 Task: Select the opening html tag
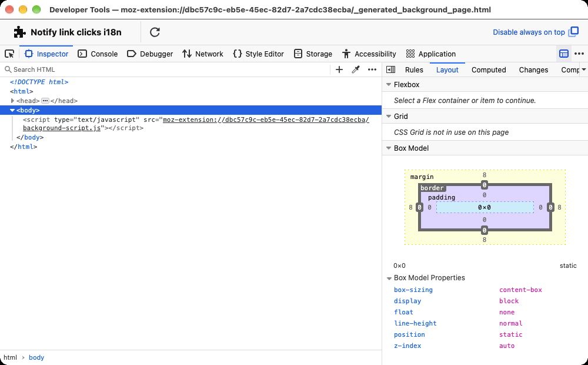click(21, 91)
